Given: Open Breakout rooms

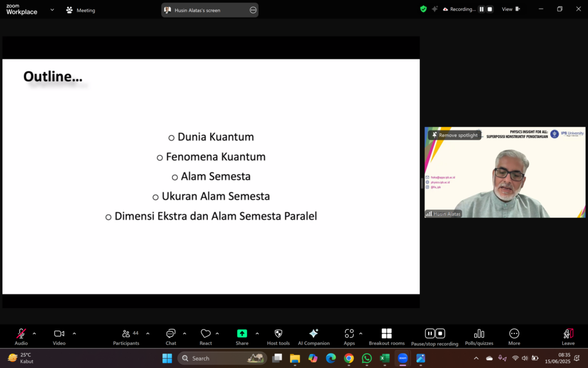Looking at the screenshot, I should coord(386,336).
